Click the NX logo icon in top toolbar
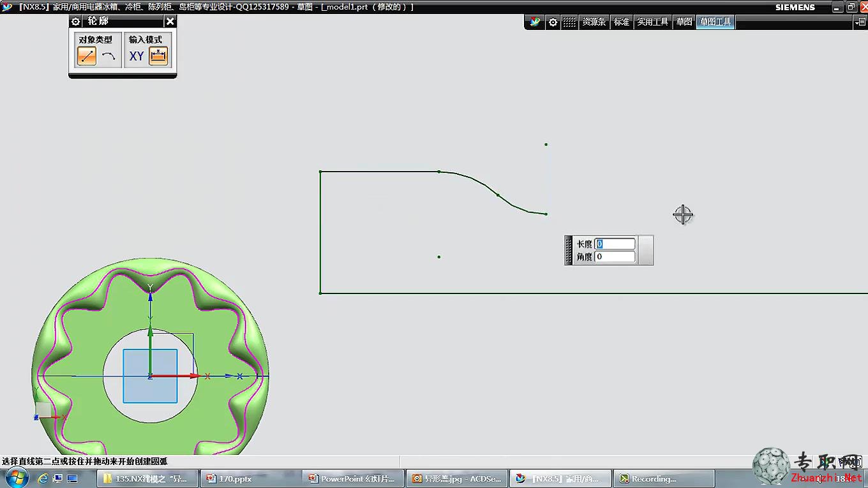 coord(535,22)
